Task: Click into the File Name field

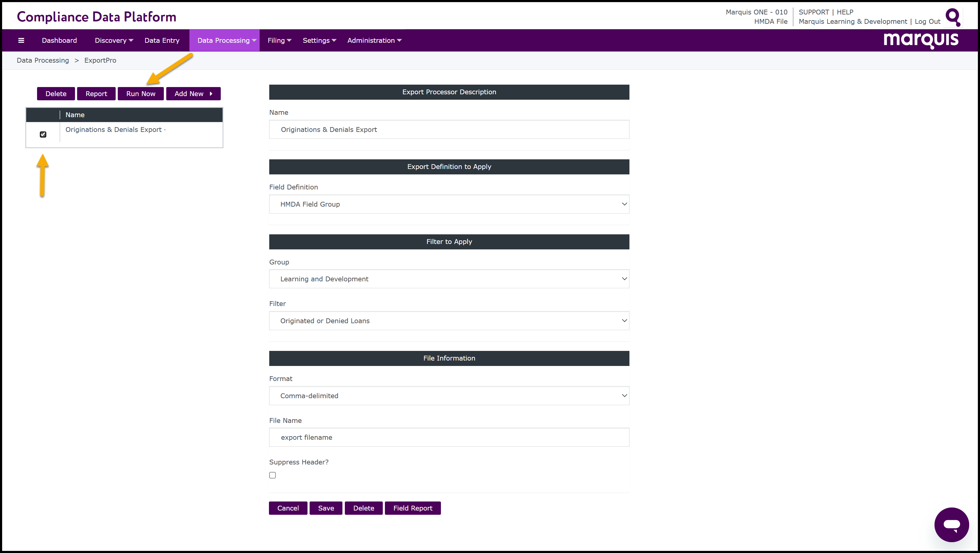Action: pos(449,437)
